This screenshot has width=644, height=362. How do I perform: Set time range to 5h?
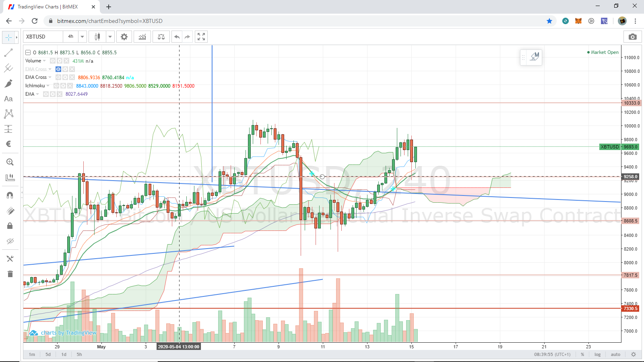[79, 354]
